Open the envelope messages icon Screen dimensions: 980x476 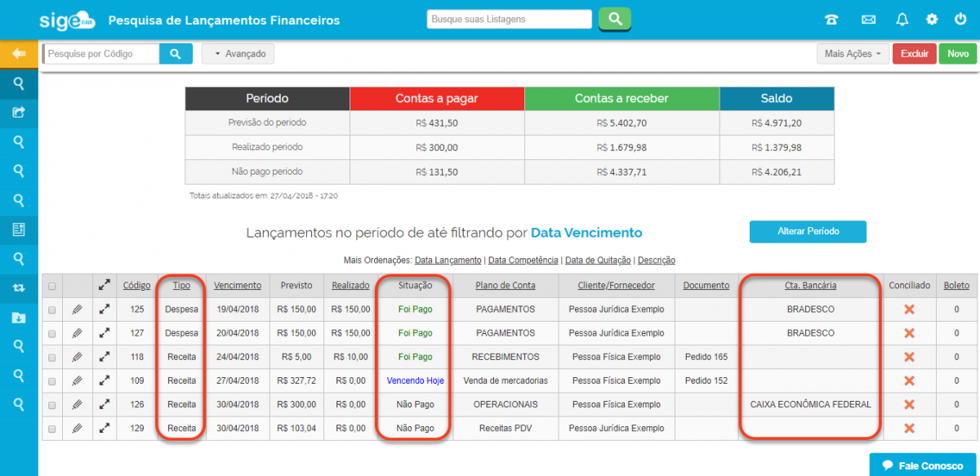pyautogui.click(x=868, y=20)
